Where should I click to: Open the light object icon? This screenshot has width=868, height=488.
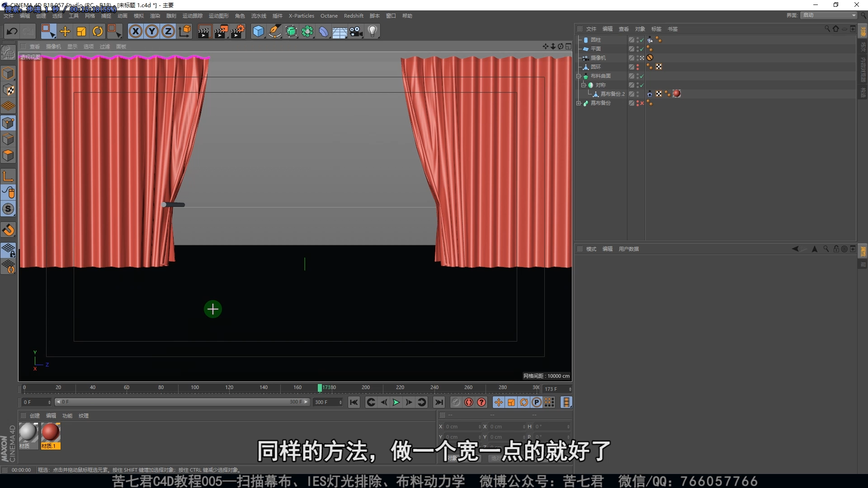point(373,31)
